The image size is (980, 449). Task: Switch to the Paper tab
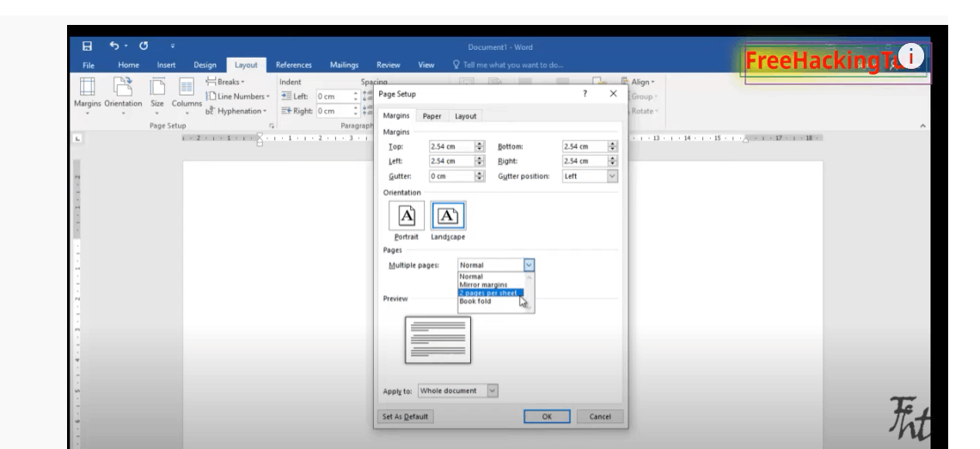click(x=432, y=116)
